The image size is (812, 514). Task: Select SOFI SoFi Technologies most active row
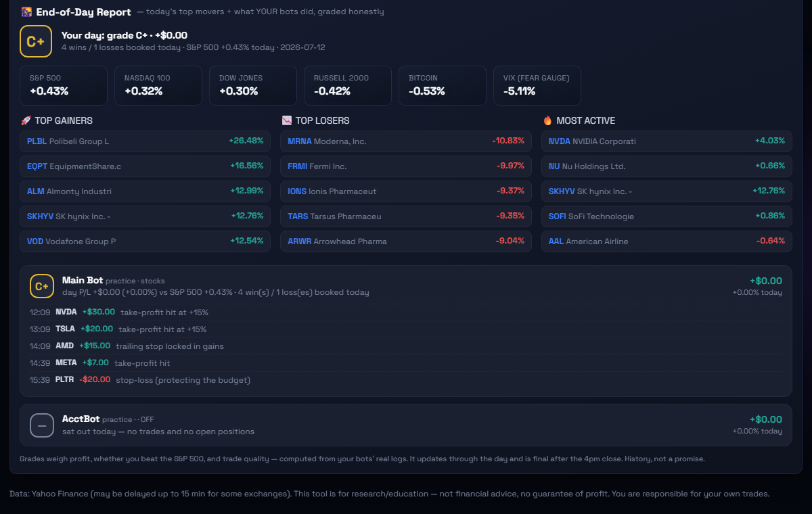click(667, 216)
